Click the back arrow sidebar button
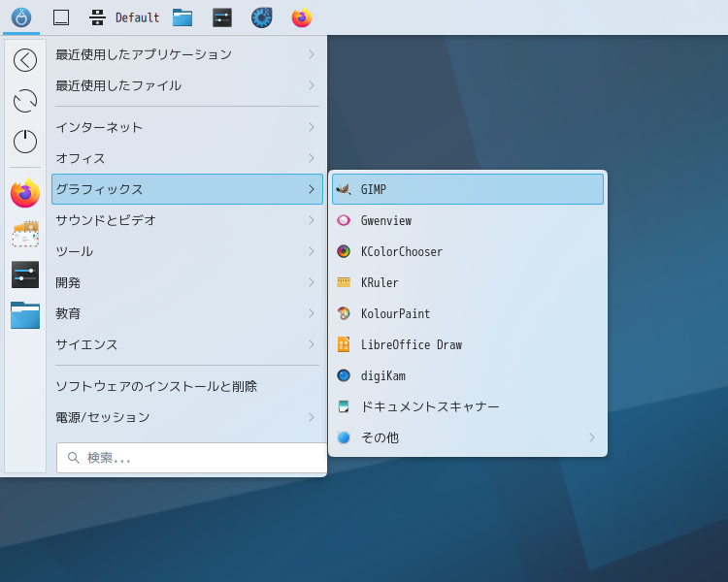This screenshot has height=582, width=728. 25,60
